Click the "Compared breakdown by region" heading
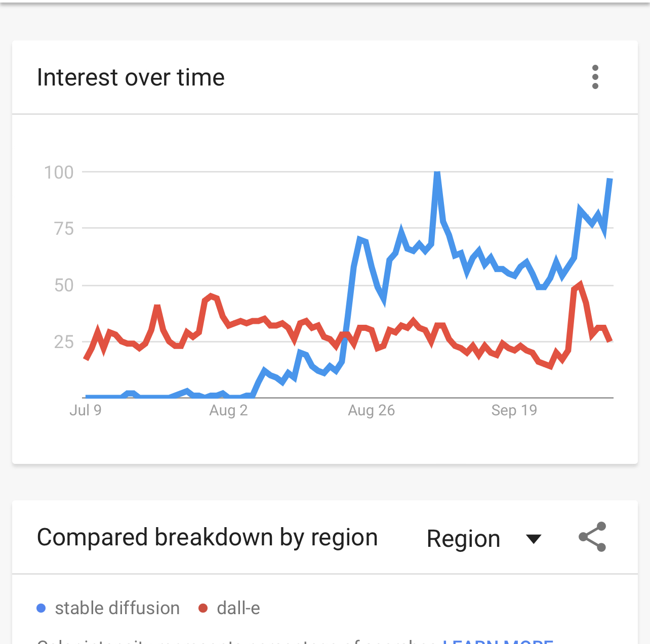Viewport: 650px width, 644px height. coord(208,537)
